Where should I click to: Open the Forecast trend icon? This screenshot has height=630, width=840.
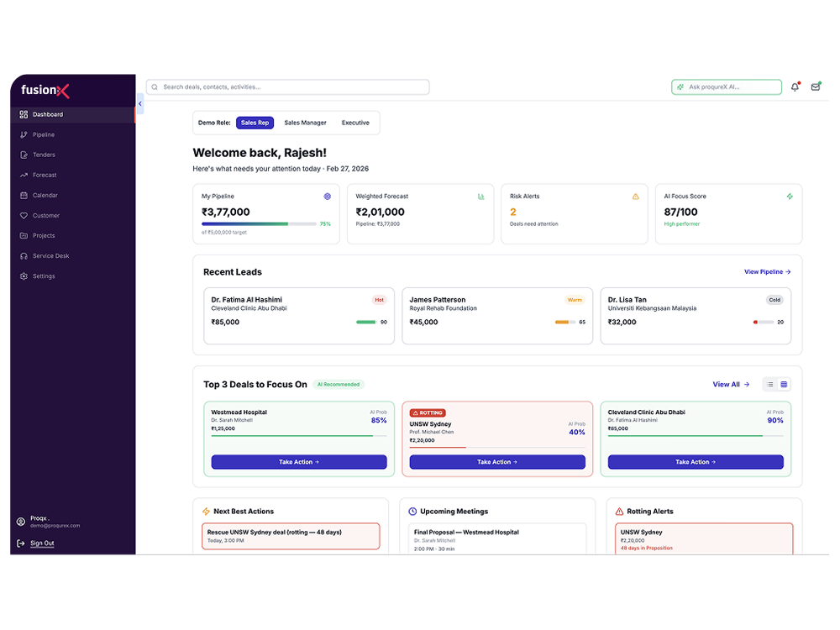24,176
